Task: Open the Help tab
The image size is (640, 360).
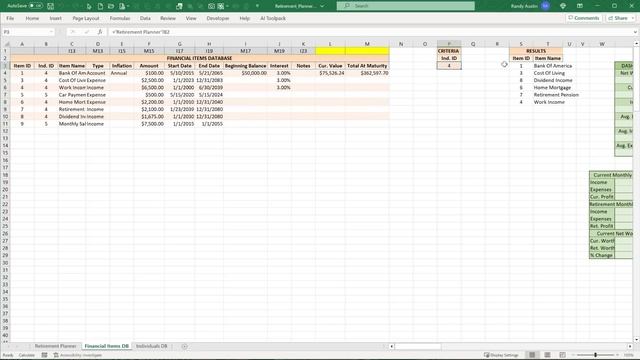Action: tap(244, 18)
